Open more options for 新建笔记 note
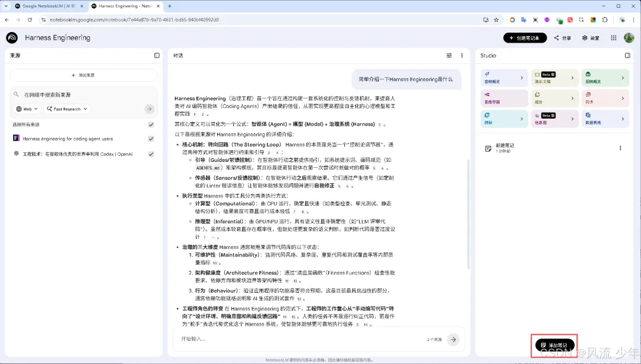641x364 pixels. coord(620,148)
